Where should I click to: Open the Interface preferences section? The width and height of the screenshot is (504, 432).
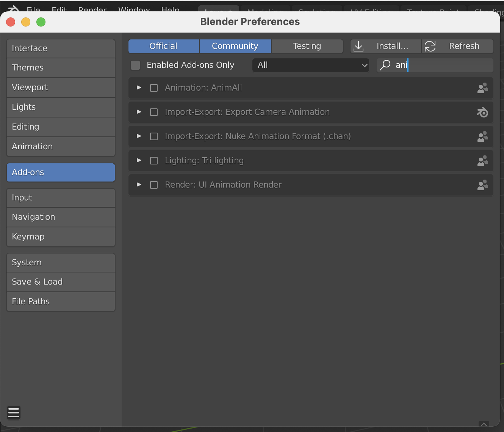[61, 49]
